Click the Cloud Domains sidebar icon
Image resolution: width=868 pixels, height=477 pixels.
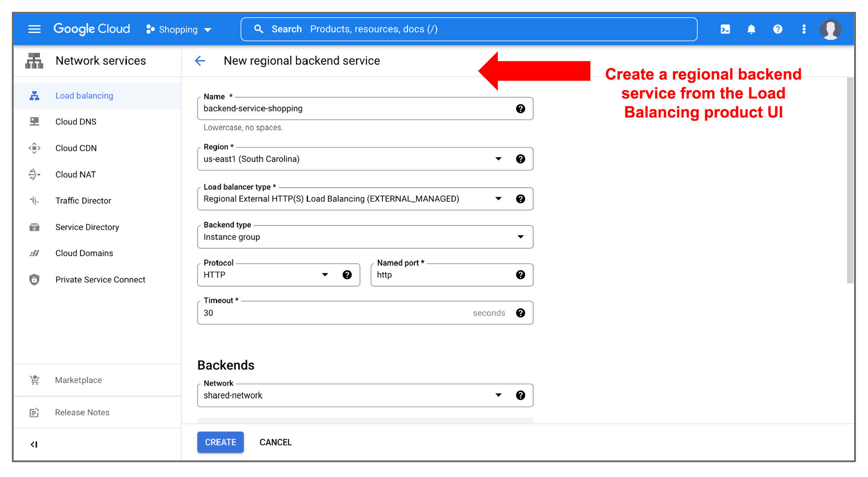point(34,253)
